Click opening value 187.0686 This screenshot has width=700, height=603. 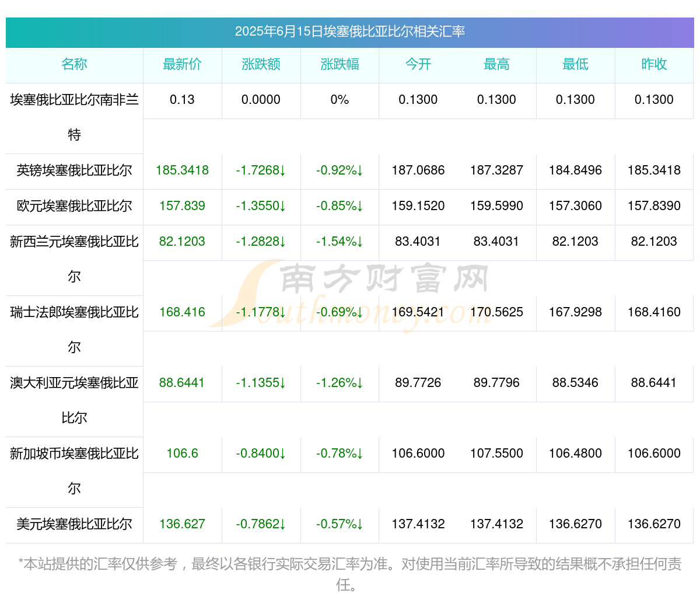(x=418, y=170)
